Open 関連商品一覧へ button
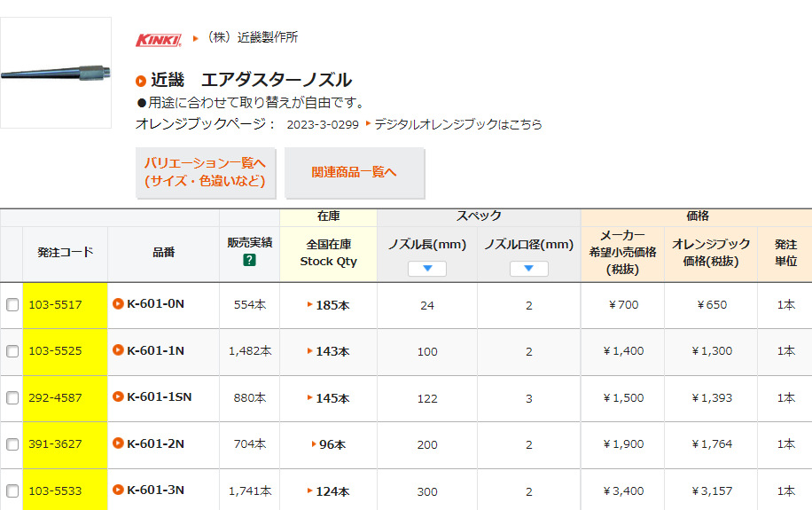The height and width of the screenshot is (510, 812). pos(355,173)
